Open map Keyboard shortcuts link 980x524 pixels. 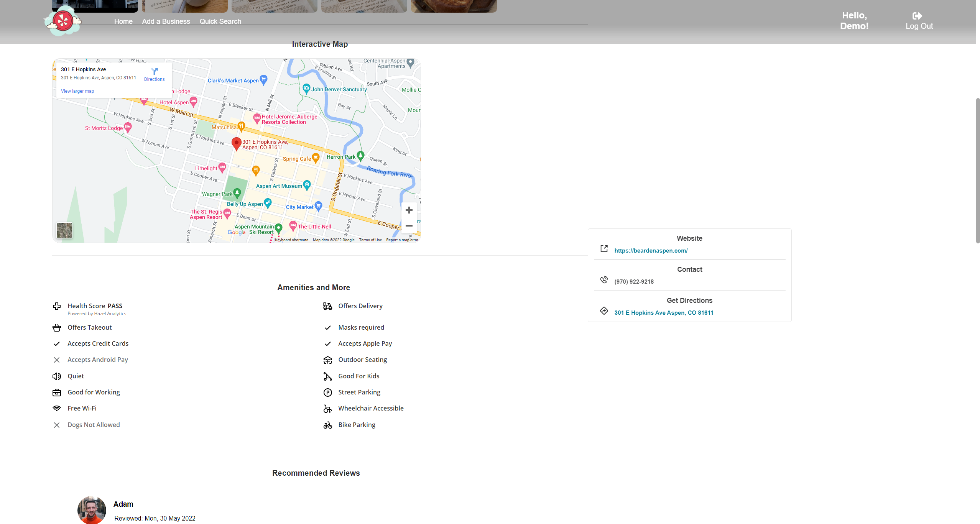point(291,240)
